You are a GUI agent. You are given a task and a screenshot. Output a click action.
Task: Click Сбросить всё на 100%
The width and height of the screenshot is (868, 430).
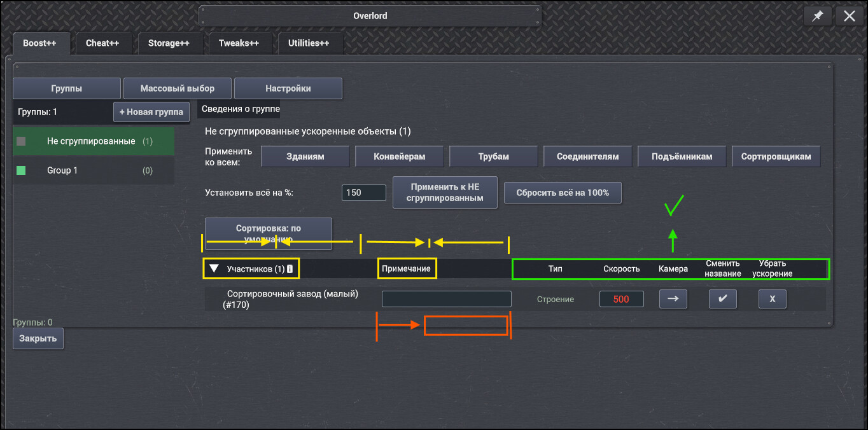(563, 193)
